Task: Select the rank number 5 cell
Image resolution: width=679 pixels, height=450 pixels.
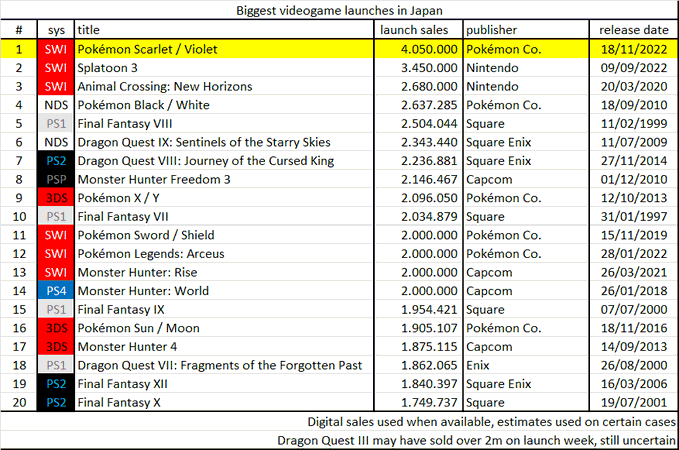Action: coord(19,123)
